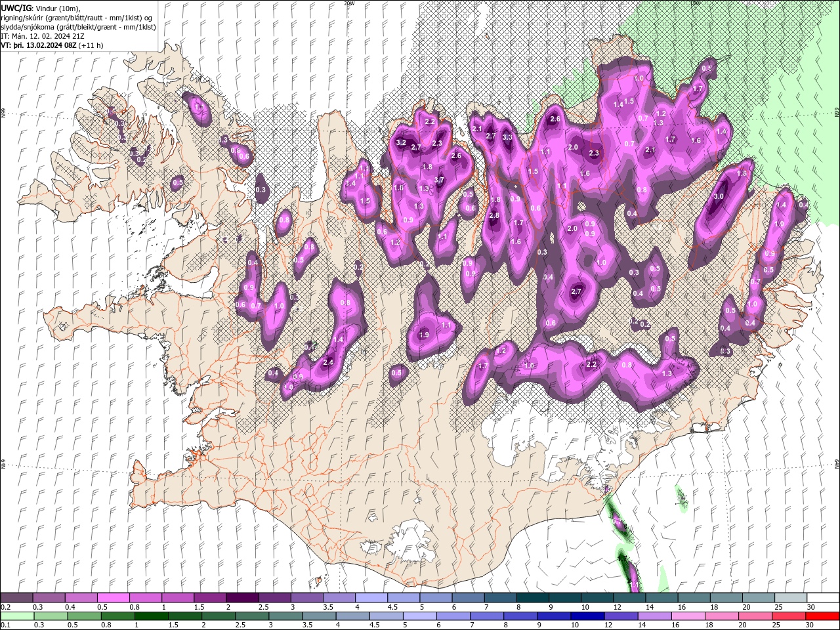The height and width of the screenshot is (630, 840).
Task: Click the '0.2' label under the upper legend row
Action: [5, 607]
